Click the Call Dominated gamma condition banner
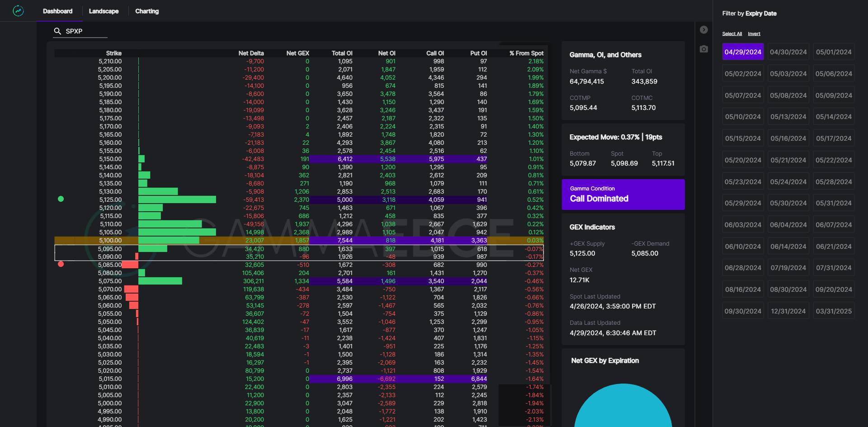 [623, 195]
